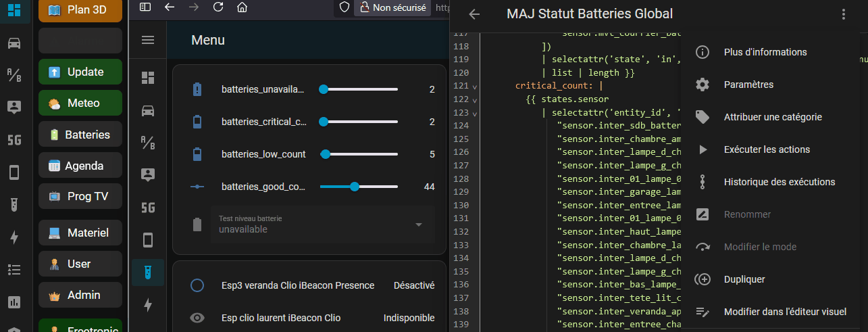
Task: Toggle the browser sidebar panel button
Action: 145,7
